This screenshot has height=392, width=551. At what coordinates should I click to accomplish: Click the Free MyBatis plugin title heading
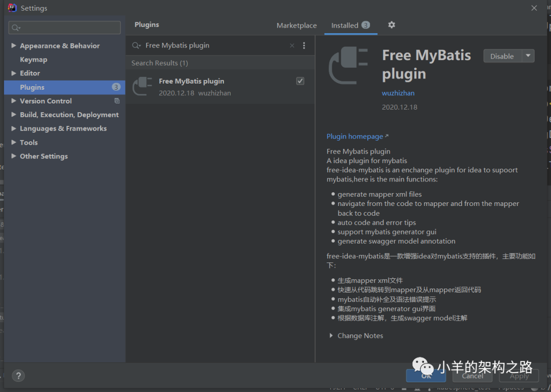coord(426,65)
